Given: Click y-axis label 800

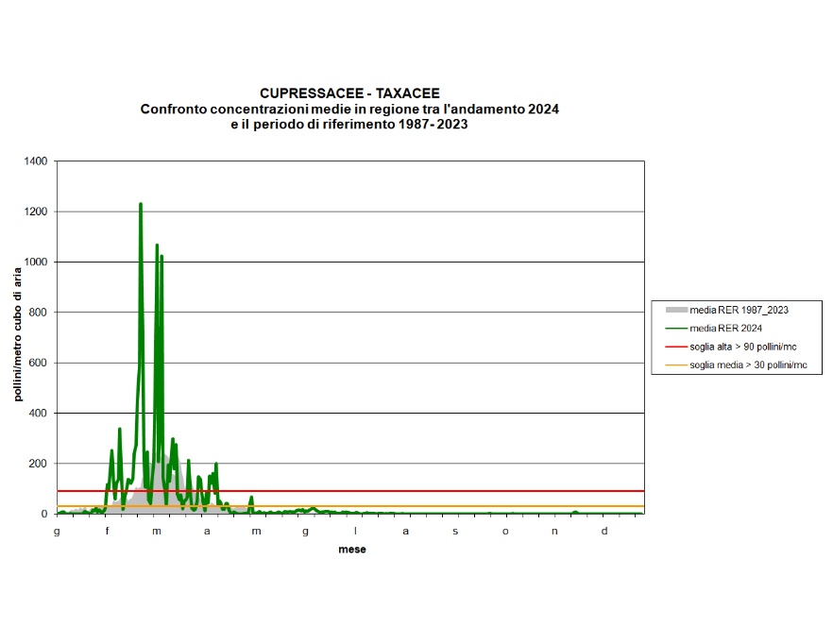Looking at the screenshot, I should pos(38,313).
